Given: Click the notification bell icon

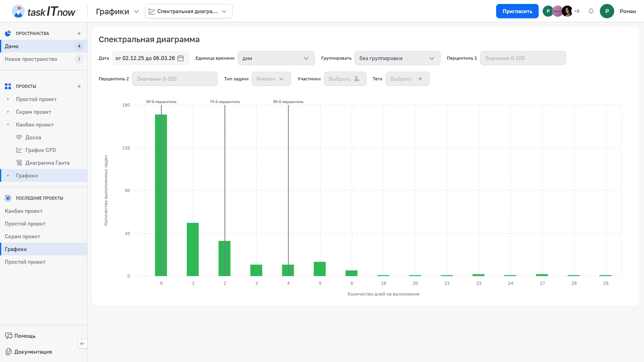Looking at the screenshot, I should coord(591,11).
